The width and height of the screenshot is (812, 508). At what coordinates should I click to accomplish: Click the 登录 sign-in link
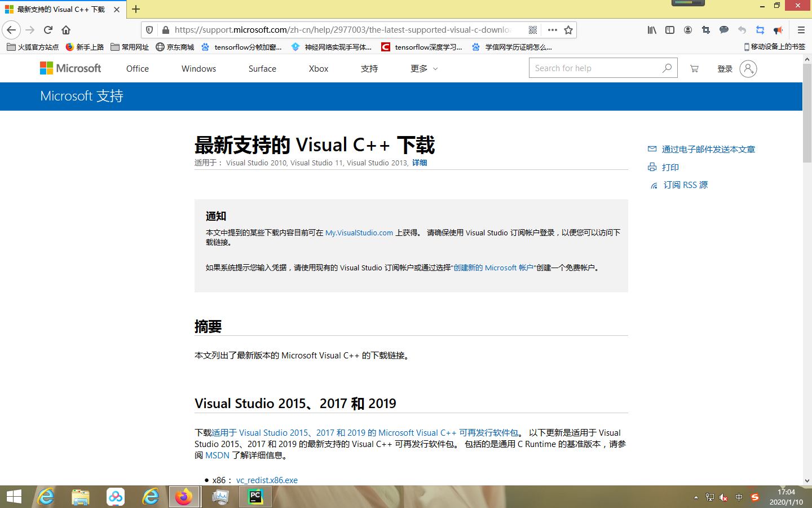pyautogui.click(x=725, y=69)
